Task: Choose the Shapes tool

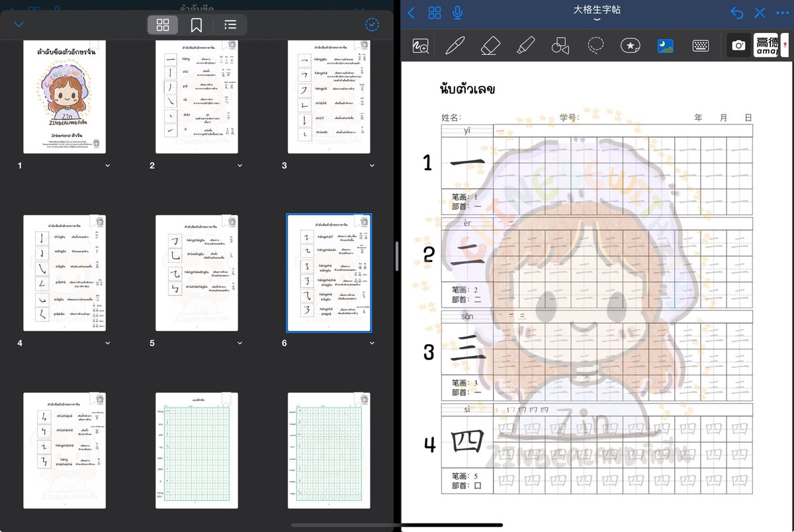Action: click(560, 45)
